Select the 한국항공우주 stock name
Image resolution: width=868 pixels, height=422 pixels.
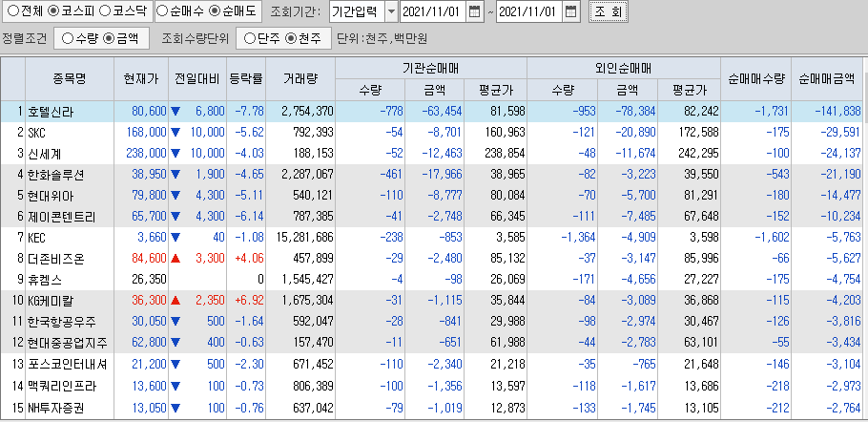coord(61,322)
